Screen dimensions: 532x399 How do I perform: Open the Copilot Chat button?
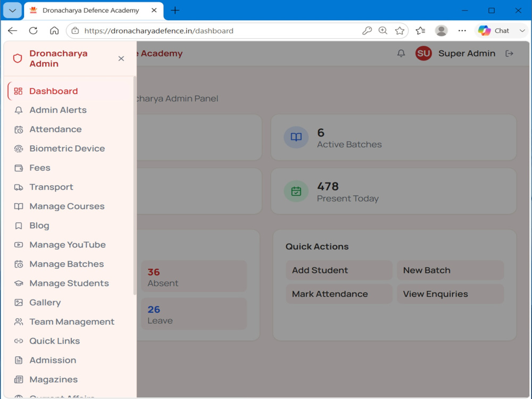(x=494, y=30)
